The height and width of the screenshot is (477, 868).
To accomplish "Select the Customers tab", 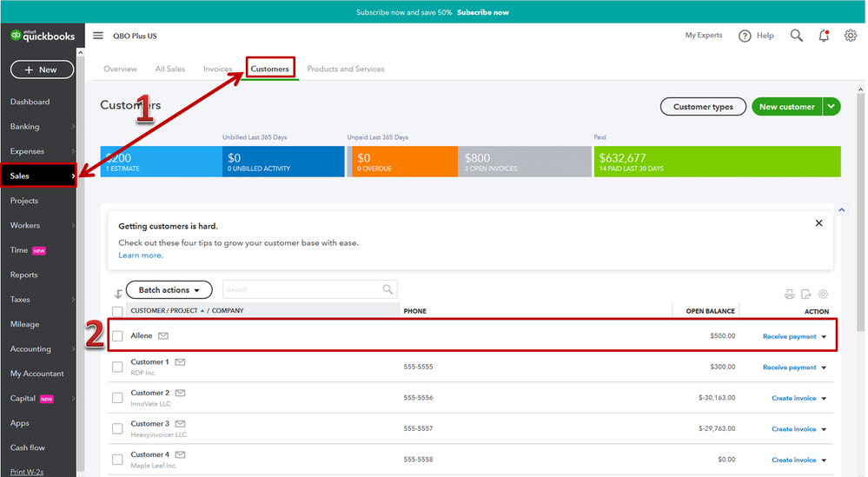I will (x=269, y=70).
